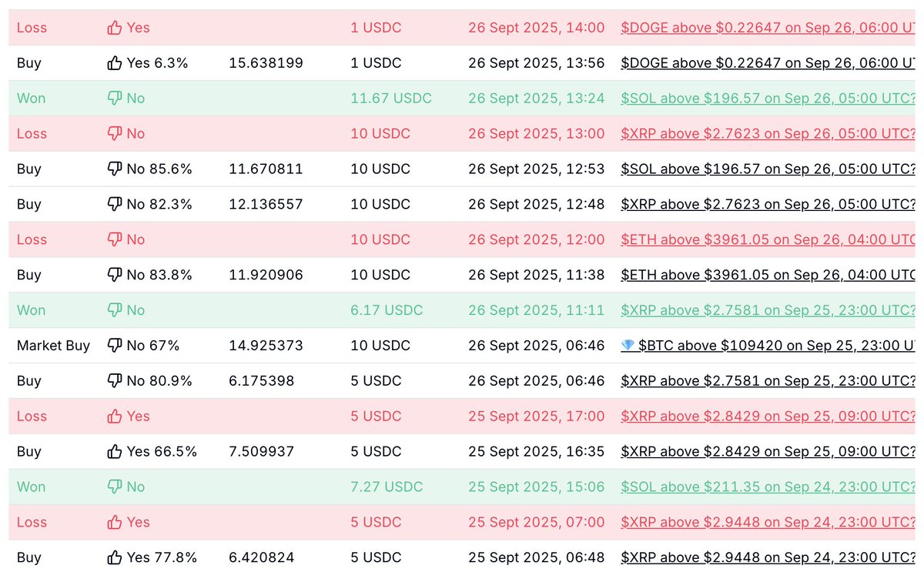
Task: Click the thumbs-up icon beside Yes 77.8%
Action: [115, 558]
